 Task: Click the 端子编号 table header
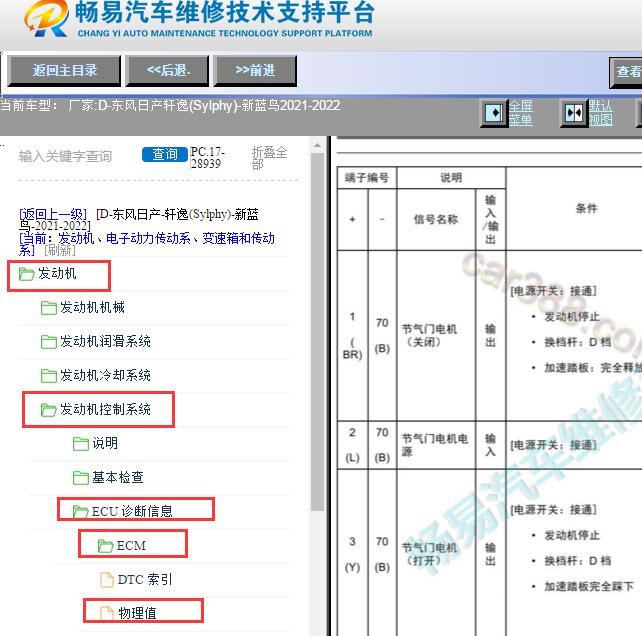366,178
